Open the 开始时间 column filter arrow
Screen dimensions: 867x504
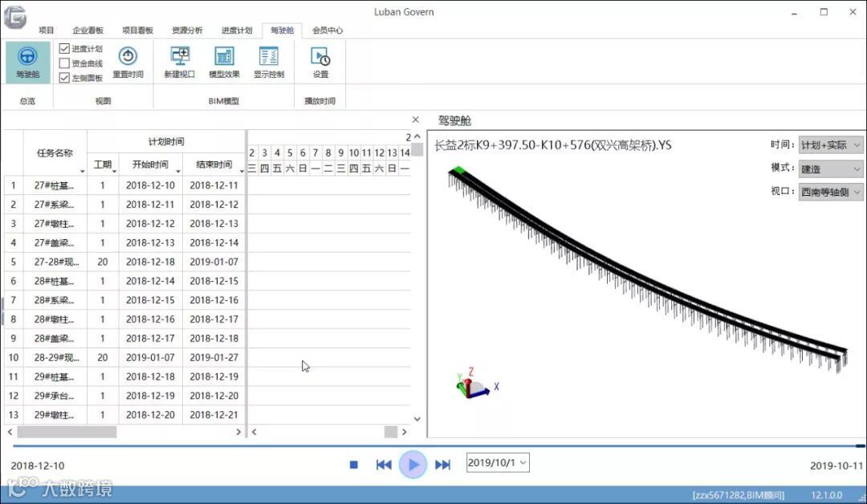point(178,171)
